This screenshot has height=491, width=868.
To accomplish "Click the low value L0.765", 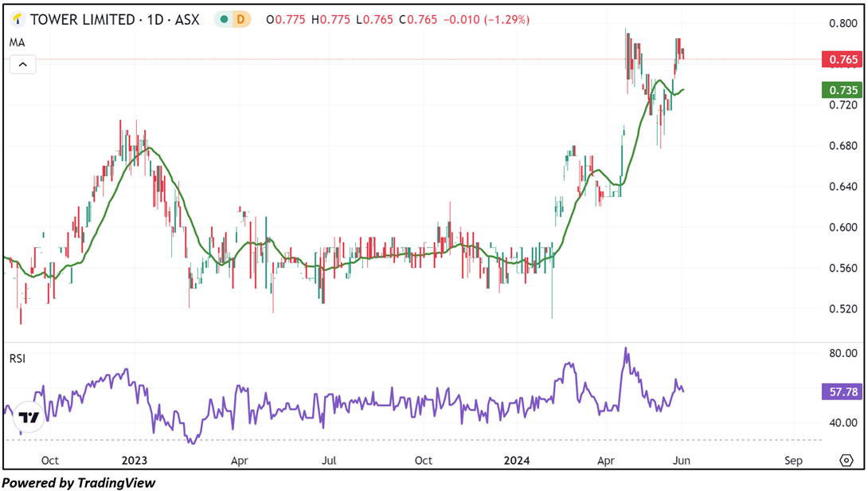I will 374,20.
